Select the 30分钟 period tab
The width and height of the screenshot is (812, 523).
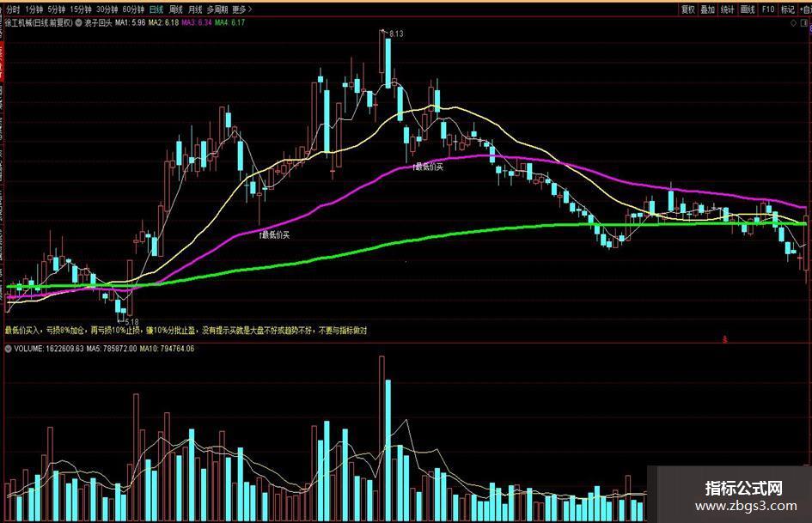pos(107,9)
